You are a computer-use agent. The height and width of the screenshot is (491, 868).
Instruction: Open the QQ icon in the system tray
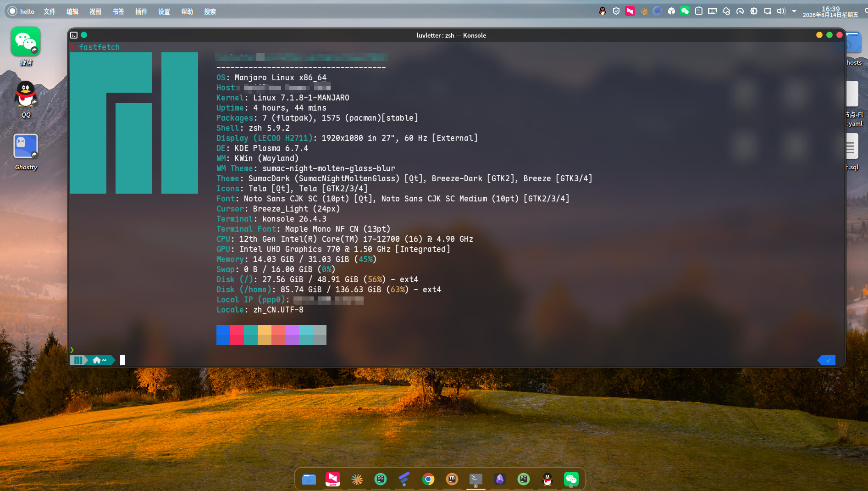[603, 11]
